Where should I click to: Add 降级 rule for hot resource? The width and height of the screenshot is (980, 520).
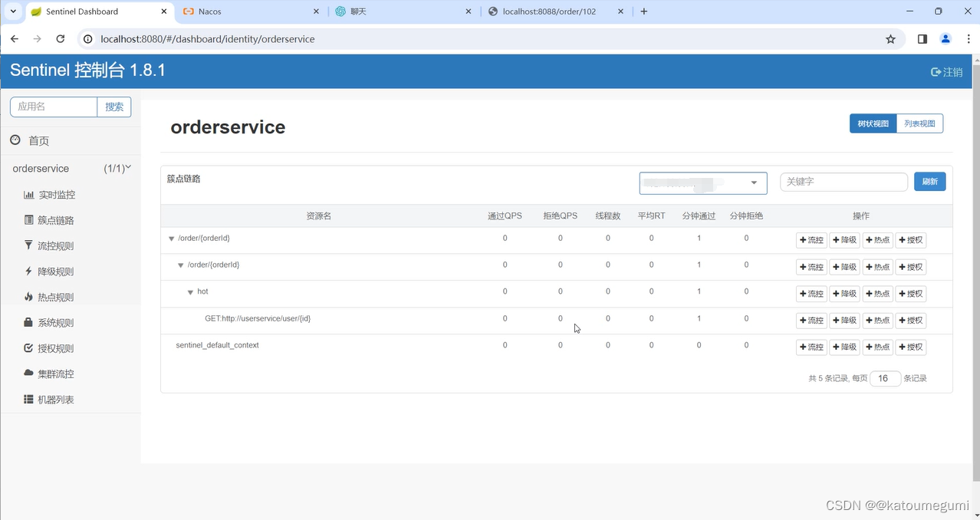(x=844, y=294)
